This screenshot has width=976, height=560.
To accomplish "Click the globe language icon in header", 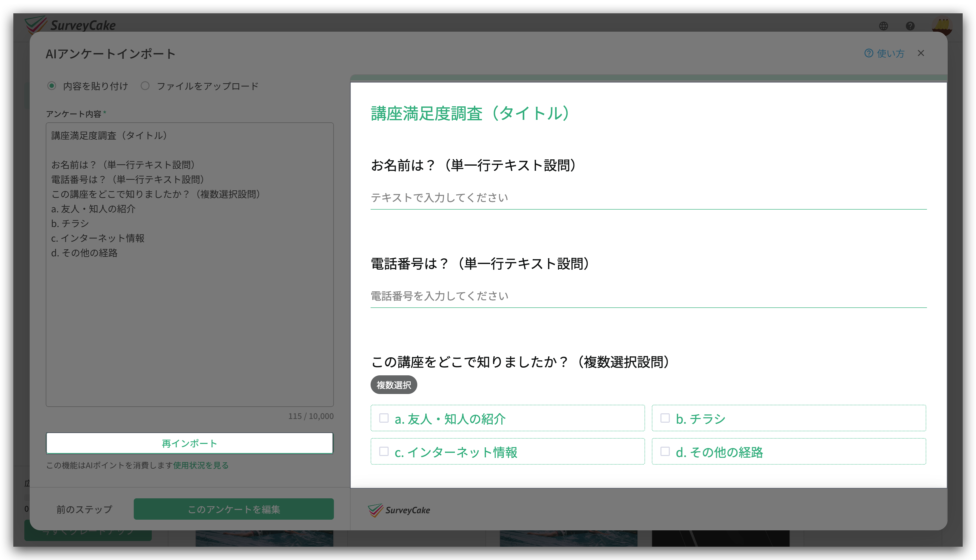I will point(883,26).
